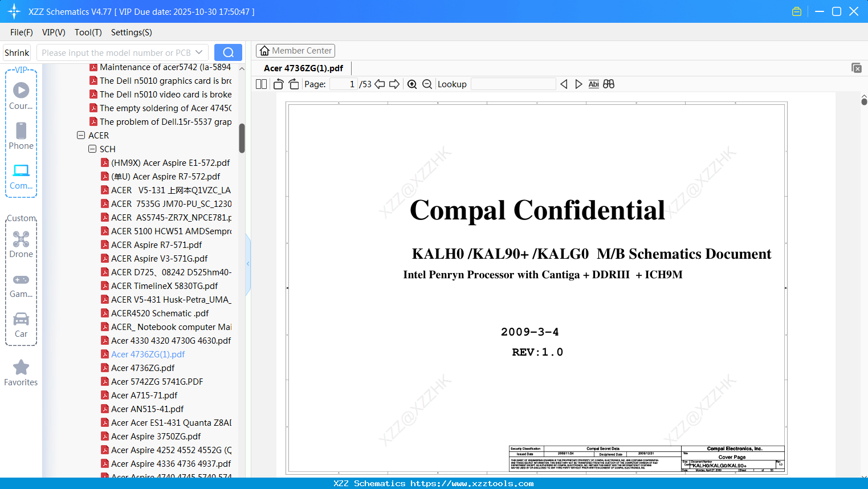Screen dimensions: 868x489
Task: Zoom out of the schematic
Action: pos(427,84)
